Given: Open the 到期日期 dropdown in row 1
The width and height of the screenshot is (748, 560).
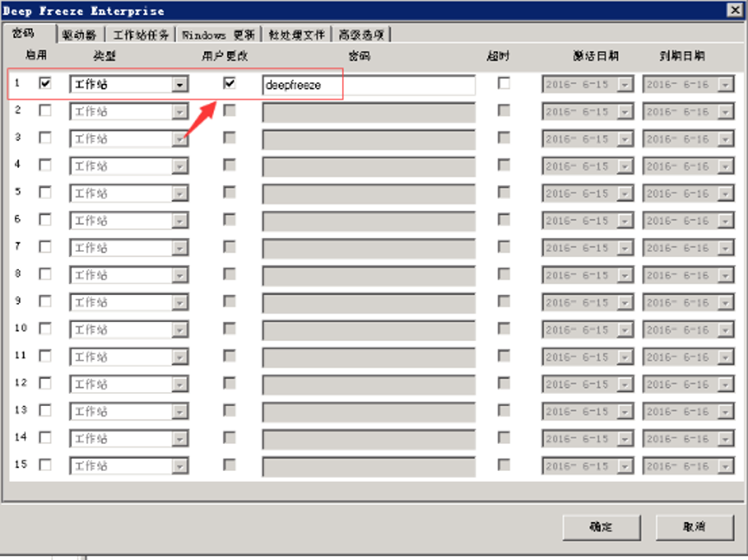Looking at the screenshot, I should (725, 85).
